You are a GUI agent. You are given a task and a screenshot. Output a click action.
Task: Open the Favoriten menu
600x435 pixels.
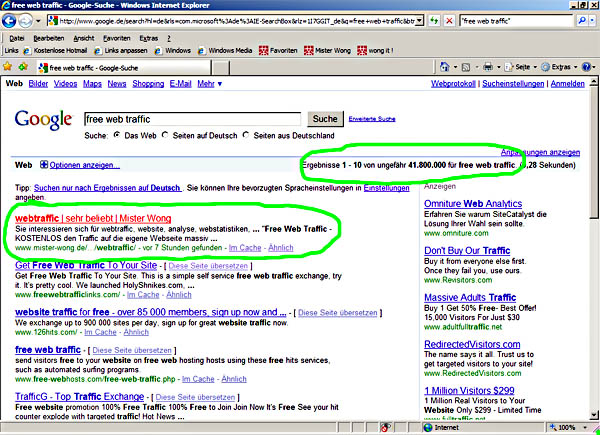114,37
